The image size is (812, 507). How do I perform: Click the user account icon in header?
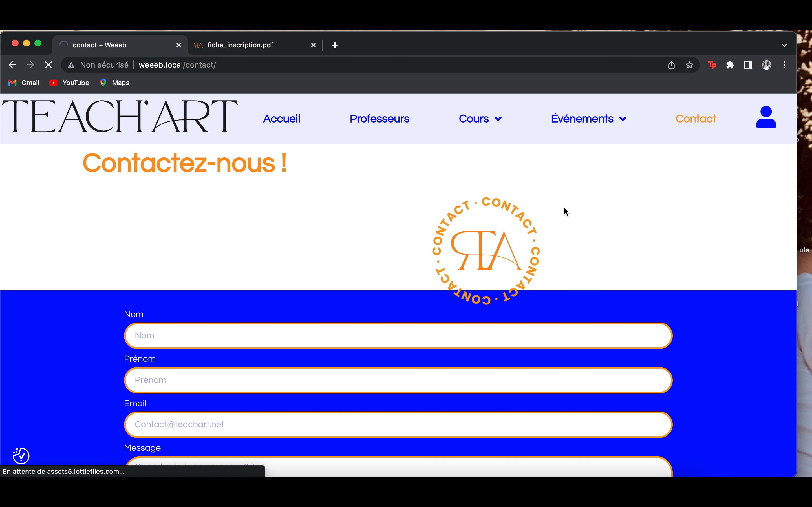(765, 118)
